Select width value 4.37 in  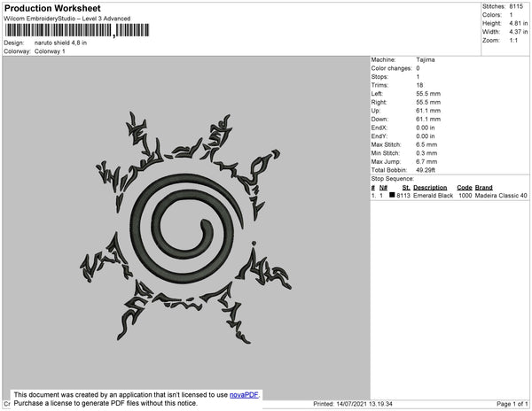pyautogui.click(x=518, y=32)
